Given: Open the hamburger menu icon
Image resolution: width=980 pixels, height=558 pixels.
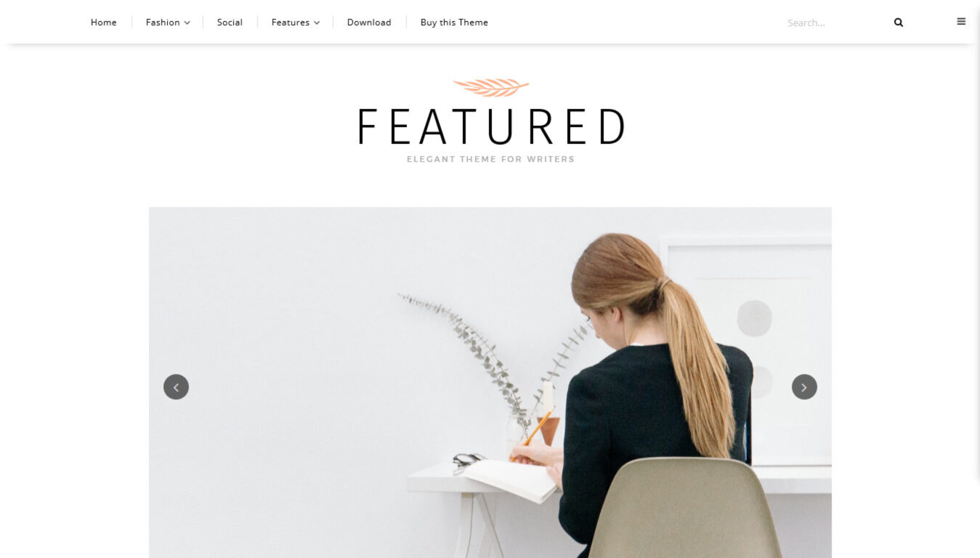Looking at the screenshot, I should (x=961, y=22).
